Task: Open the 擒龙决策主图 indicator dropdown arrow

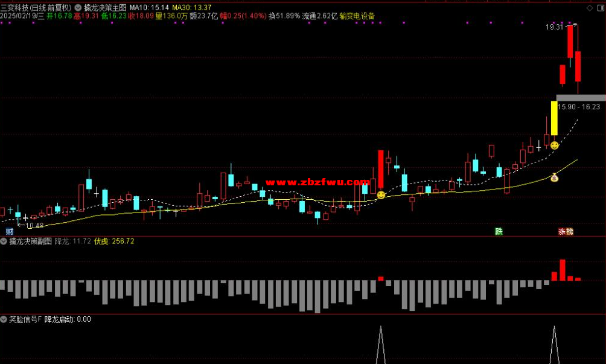Action: pos(78,7)
